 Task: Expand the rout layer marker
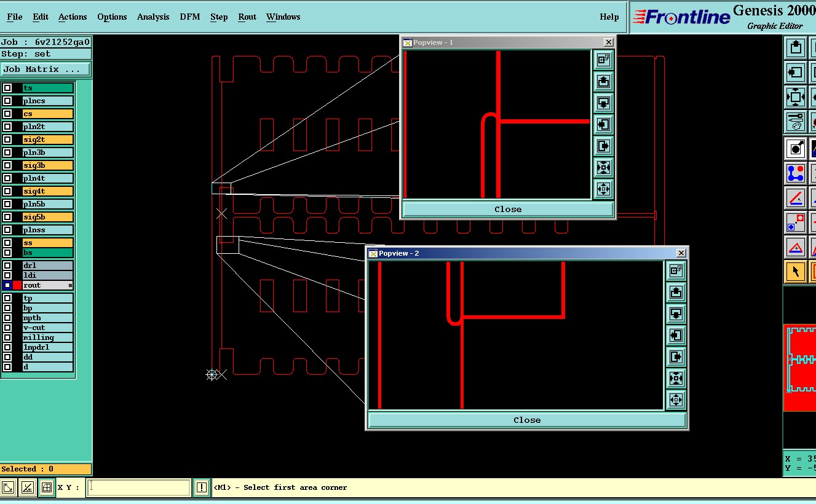click(x=70, y=285)
